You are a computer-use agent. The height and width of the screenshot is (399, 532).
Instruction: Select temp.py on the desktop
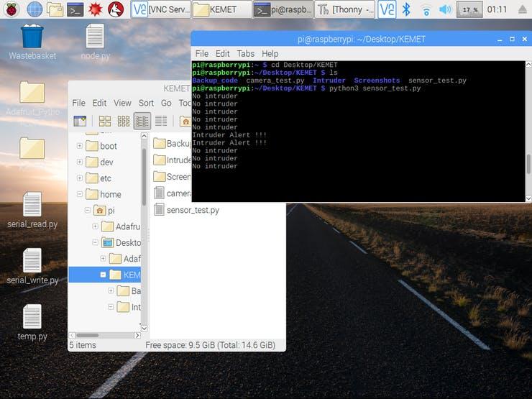[x=32, y=322]
